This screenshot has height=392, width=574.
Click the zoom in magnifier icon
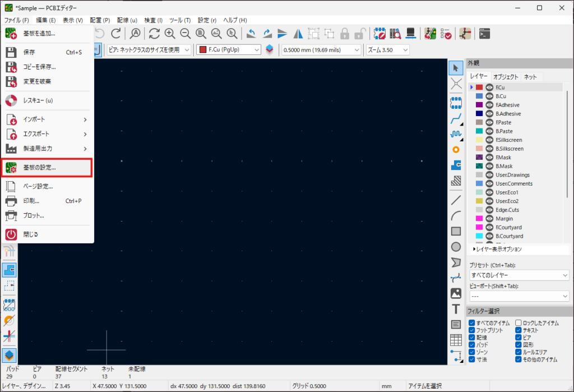[x=169, y=33]
